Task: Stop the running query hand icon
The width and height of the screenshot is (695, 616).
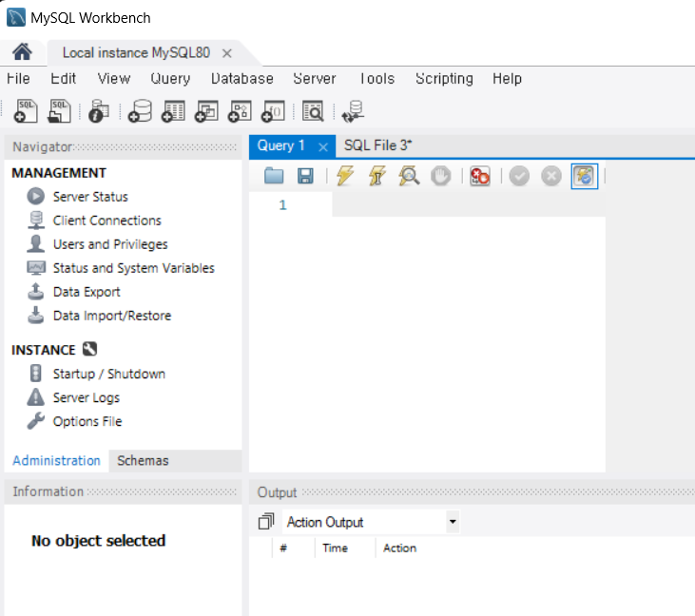Action: coord(440,176)
